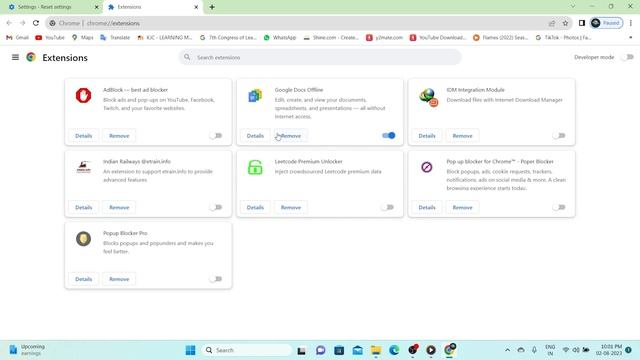Click the Poper Blocker purple circle icon

[427, 167]
